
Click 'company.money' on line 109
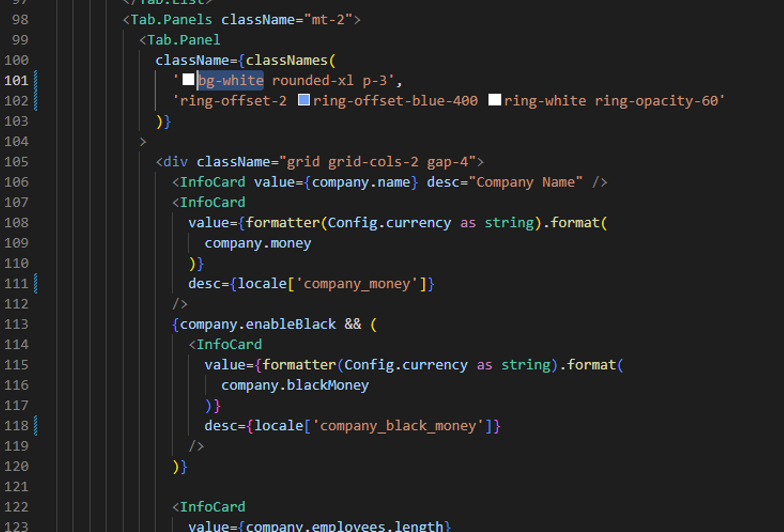pos(258,243)
